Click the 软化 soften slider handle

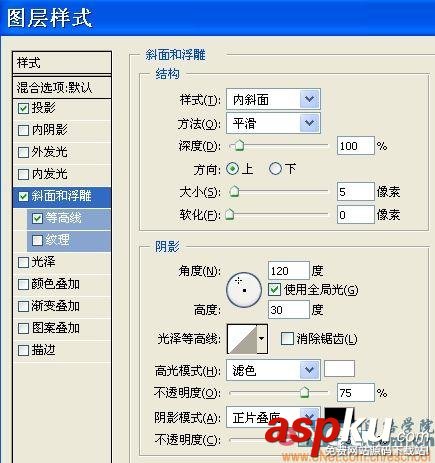[x=229, y=215]
